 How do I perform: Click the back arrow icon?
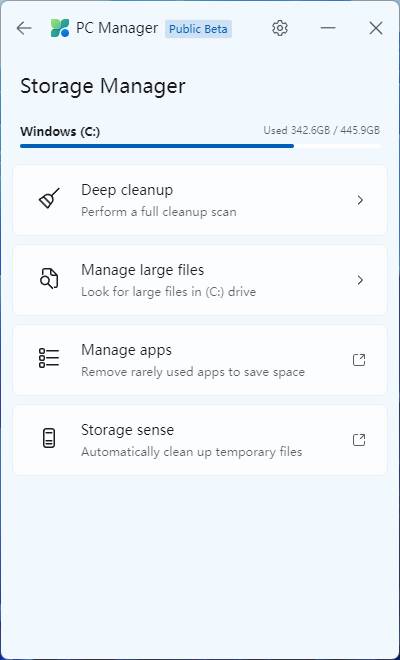point(24,28)
